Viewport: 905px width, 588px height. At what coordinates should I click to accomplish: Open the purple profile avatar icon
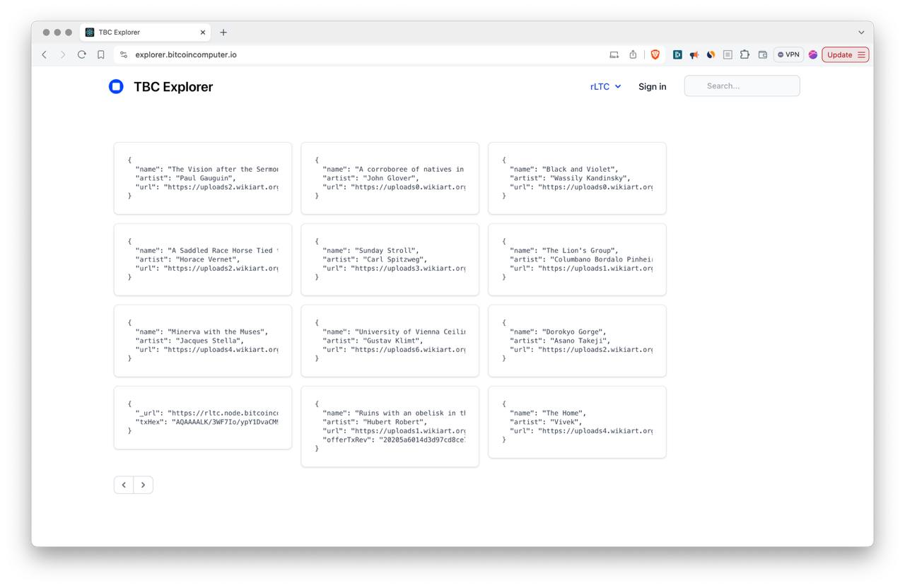813,54
